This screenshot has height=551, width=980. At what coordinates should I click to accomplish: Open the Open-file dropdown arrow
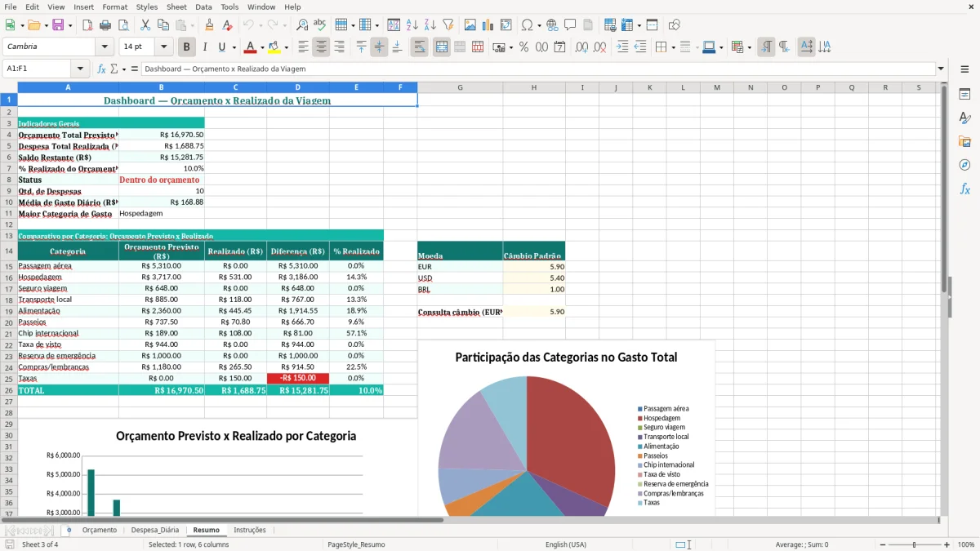45,25
